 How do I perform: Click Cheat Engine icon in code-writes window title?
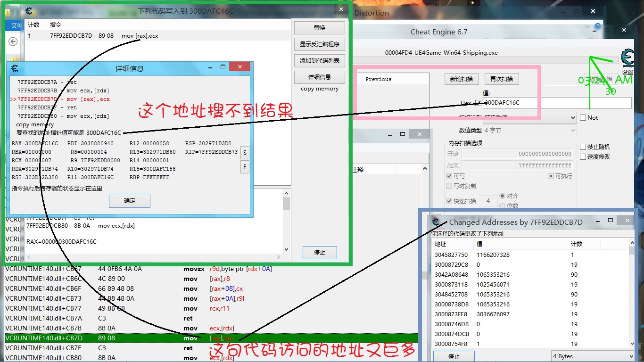29,11
